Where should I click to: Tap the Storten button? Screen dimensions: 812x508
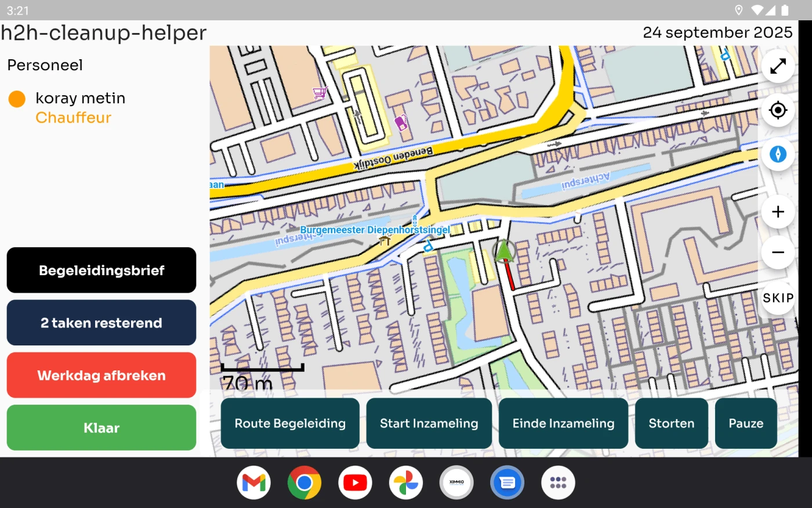tap(672, 423)
